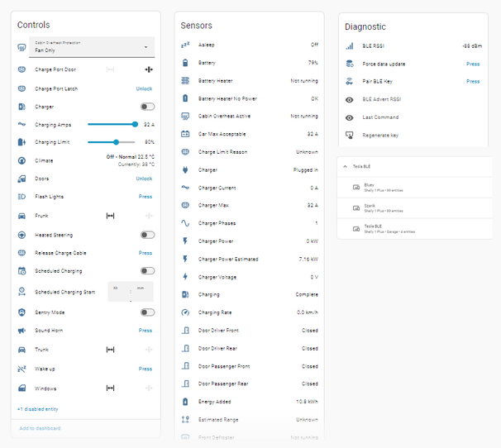Adjust the Charging Limit slider
This screenshot has width=501, height=448.
(112, 142)
